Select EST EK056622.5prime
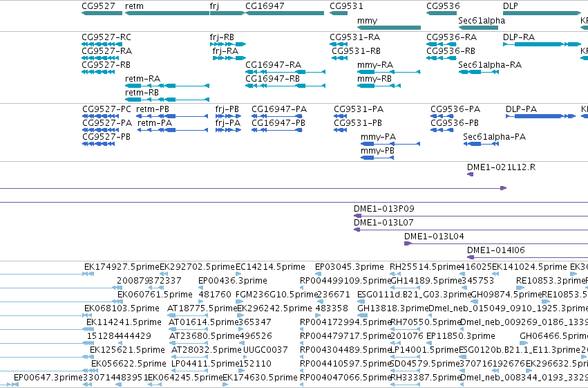 (x=129, y=364)
